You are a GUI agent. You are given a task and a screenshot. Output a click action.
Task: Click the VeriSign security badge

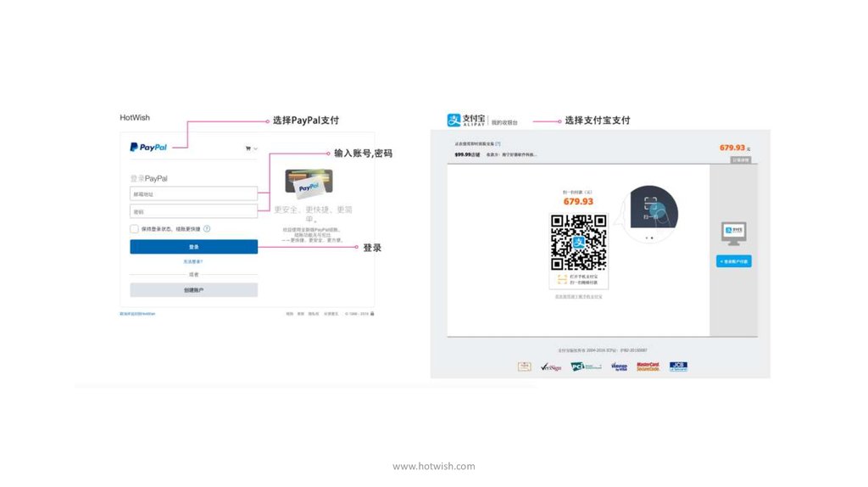(x=551, y=367)
